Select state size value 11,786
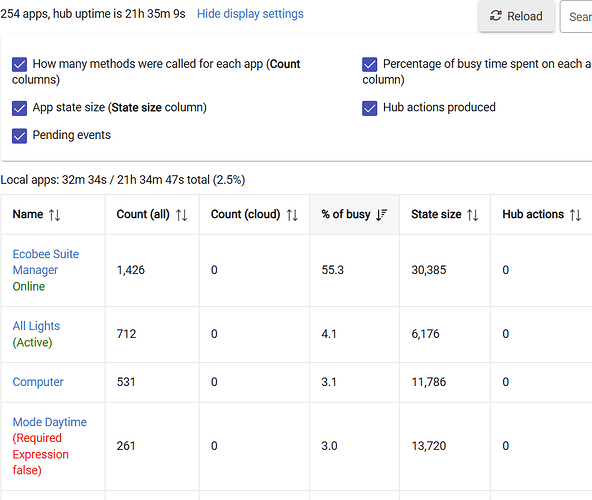Viewport: 592px width, 500px height. click(x=429, y=382)
